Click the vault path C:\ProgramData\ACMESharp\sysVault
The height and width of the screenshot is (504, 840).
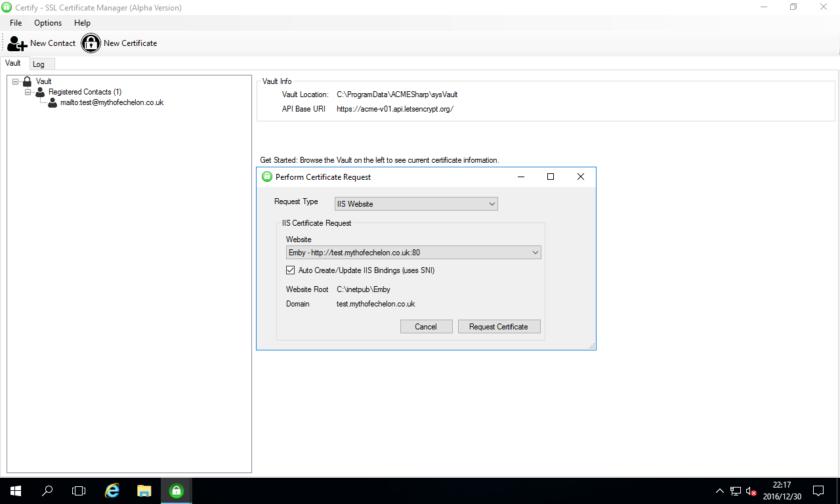[397, 94]
